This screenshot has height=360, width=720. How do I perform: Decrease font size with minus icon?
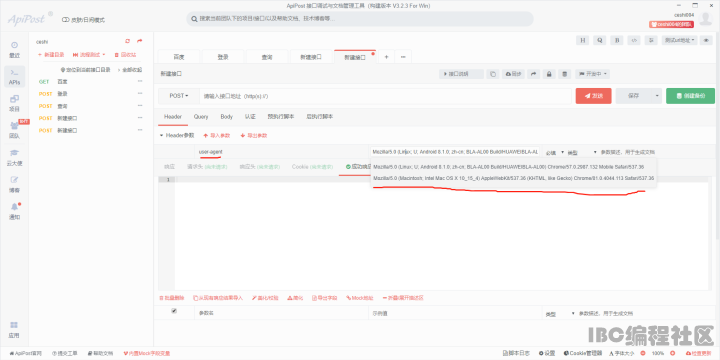tap(642, 353)
